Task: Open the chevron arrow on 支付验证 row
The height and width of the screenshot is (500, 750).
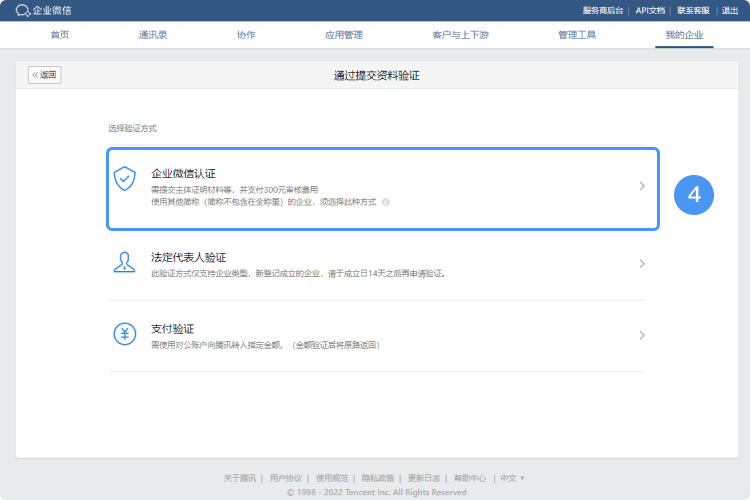Action: coord(642,335)
